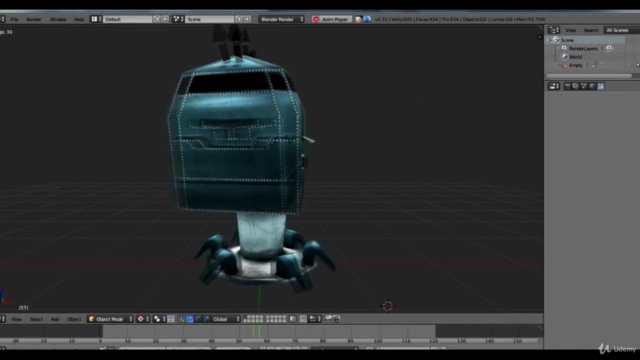Open the Blender Render engine dropdown
640x360 pixels.
[x=281, y=19]
